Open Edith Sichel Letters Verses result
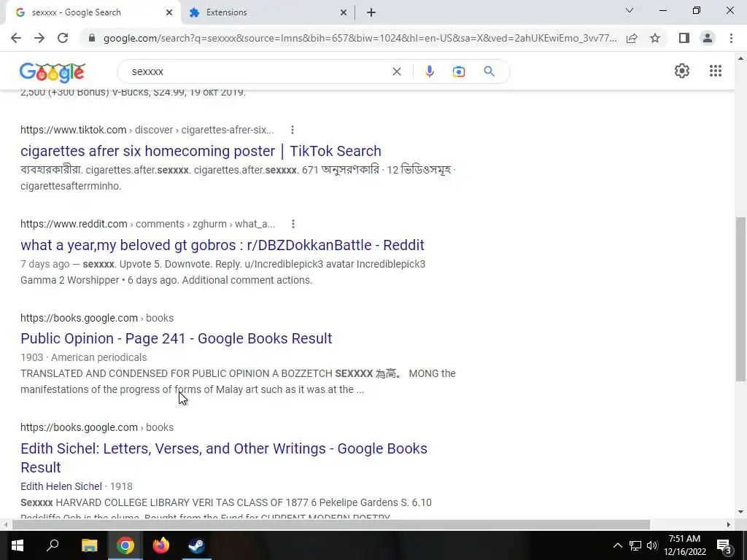 (224, 458)
